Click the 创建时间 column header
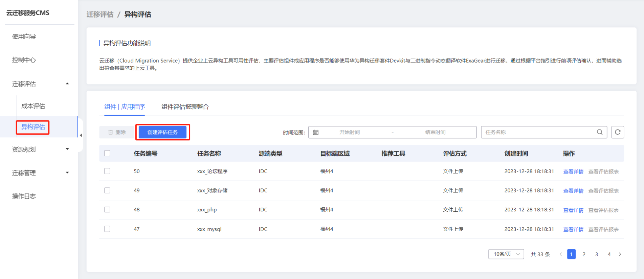 pos(516,154)
